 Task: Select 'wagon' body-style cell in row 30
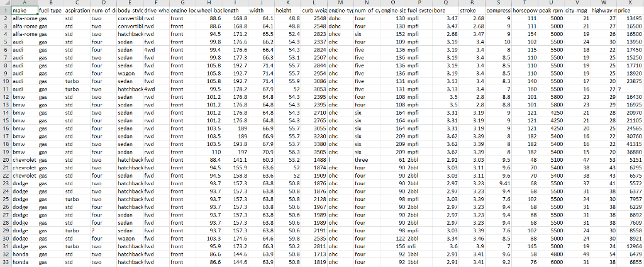point(130,239)
